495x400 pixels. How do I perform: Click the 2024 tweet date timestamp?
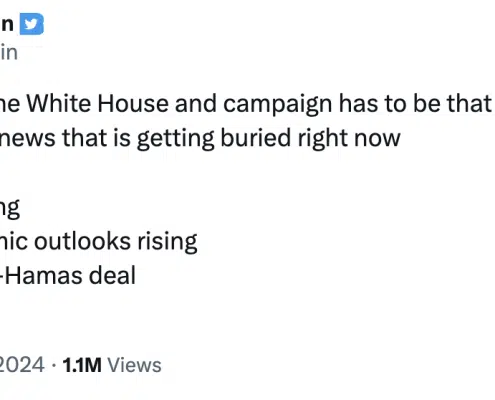click(x=22, y=365)
